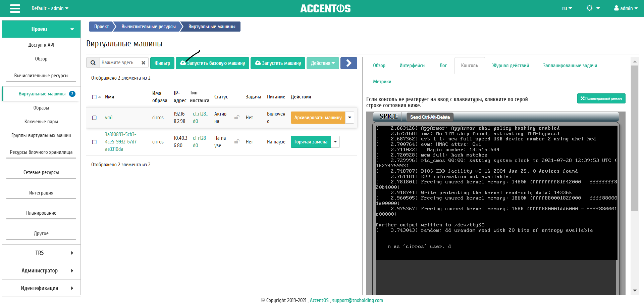
Task: Select all instances checkbox in header
Action: [x=94, y=97]
